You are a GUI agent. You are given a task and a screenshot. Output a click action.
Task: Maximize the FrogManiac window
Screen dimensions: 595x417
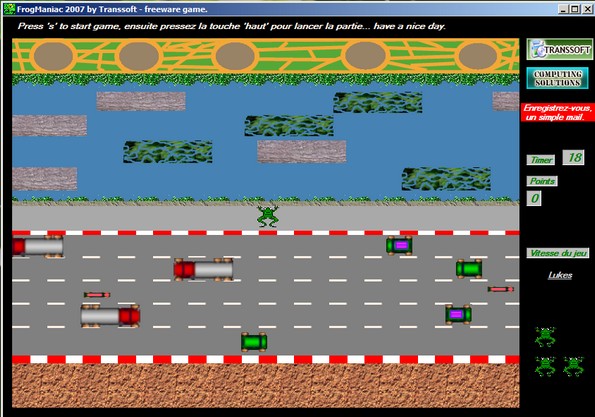point(575,9)
